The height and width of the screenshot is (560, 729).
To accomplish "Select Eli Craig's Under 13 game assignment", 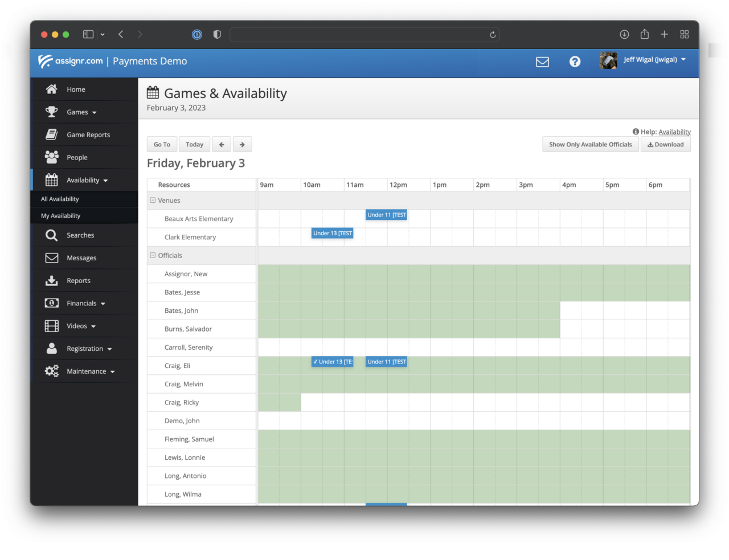I will 333,362.
